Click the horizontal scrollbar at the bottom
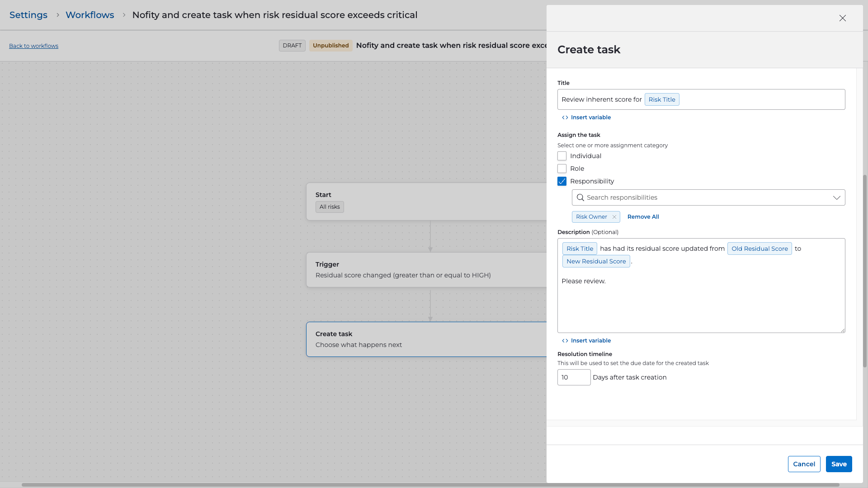The height and width of the screenshot is (488, 868). 429,485
